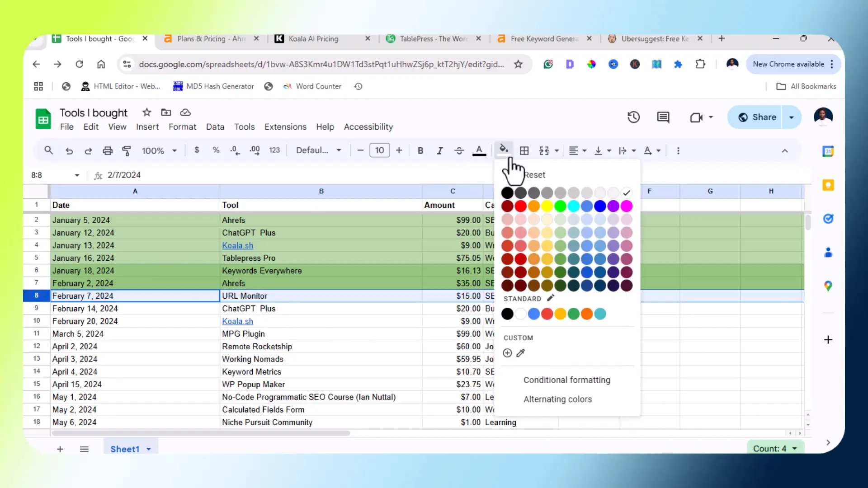
Task: Toggle italic formatting
Action: point(439,151)
